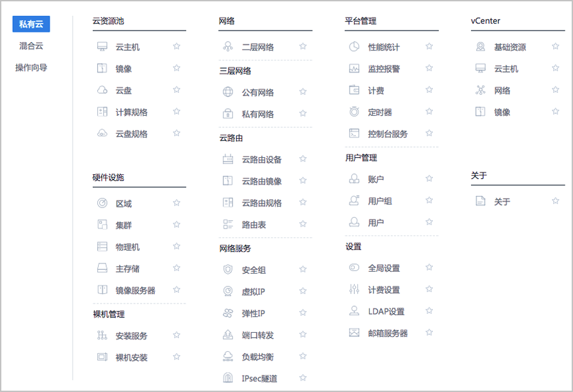Viewport: 573px width, 392px height.
Task: Open the 操作向导 menu item
Action: click(x=31, y=67)
